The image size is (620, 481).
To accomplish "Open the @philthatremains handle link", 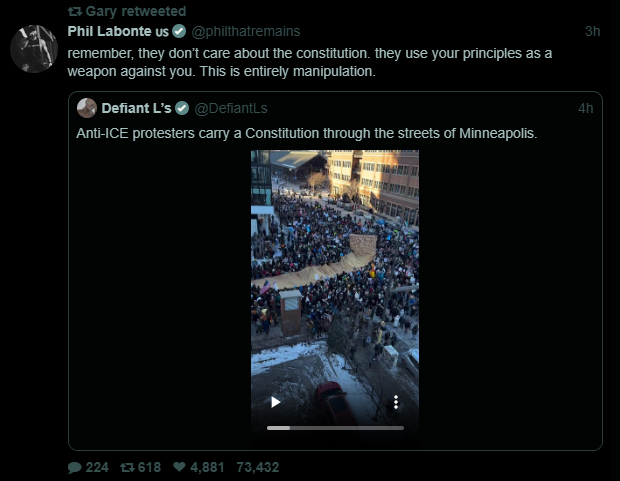I will coord(246,31).
